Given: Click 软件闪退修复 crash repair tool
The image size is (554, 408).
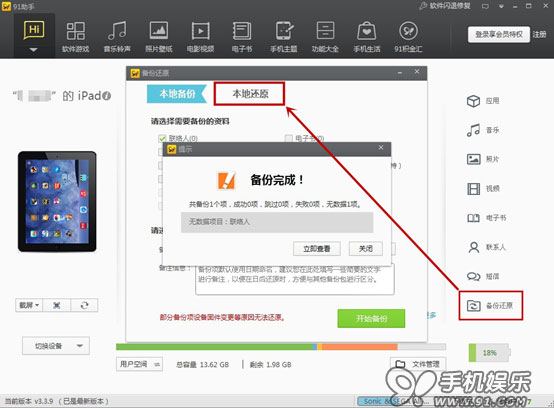Looking at the screenshot, I should coord(445,6).
